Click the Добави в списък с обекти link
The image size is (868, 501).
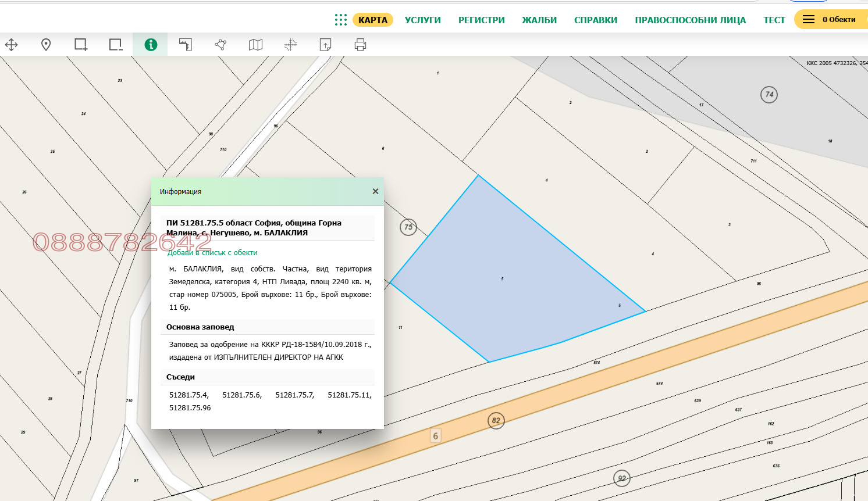click(213, 253)
